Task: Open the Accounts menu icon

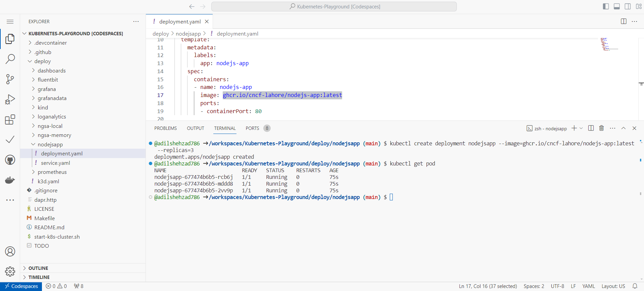Action: pyautogui.click(x=10, y=251)
